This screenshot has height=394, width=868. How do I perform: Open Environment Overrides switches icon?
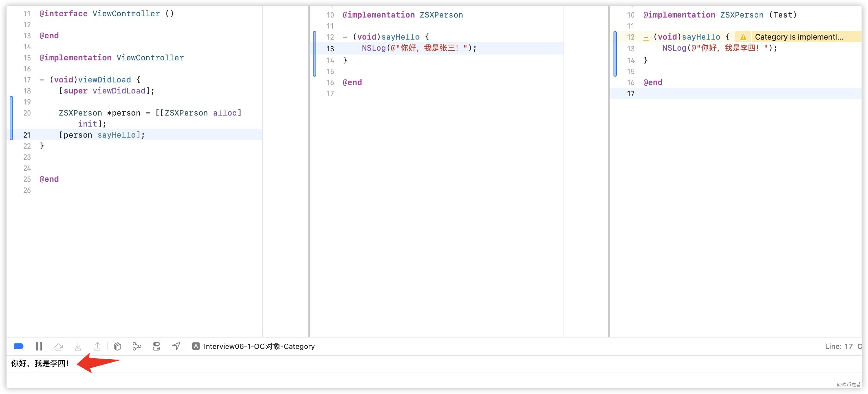pos(156,346)
